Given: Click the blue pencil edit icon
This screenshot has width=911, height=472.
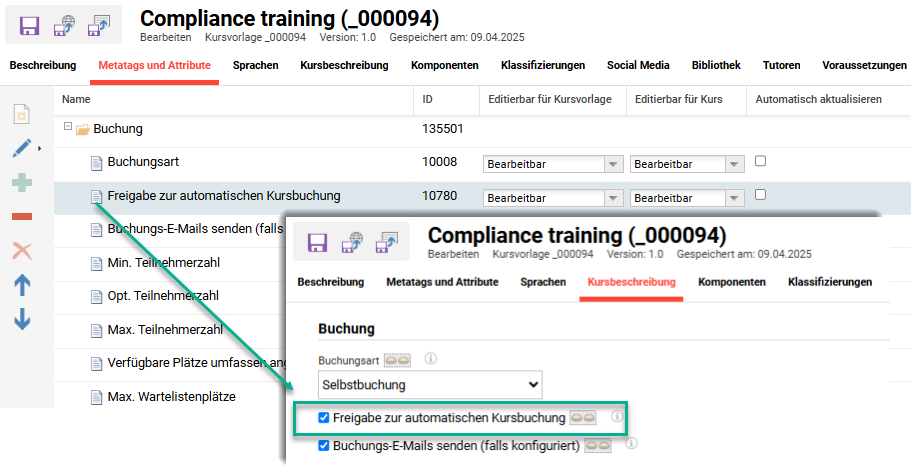Looking at the screenshot, I should 22,148.
